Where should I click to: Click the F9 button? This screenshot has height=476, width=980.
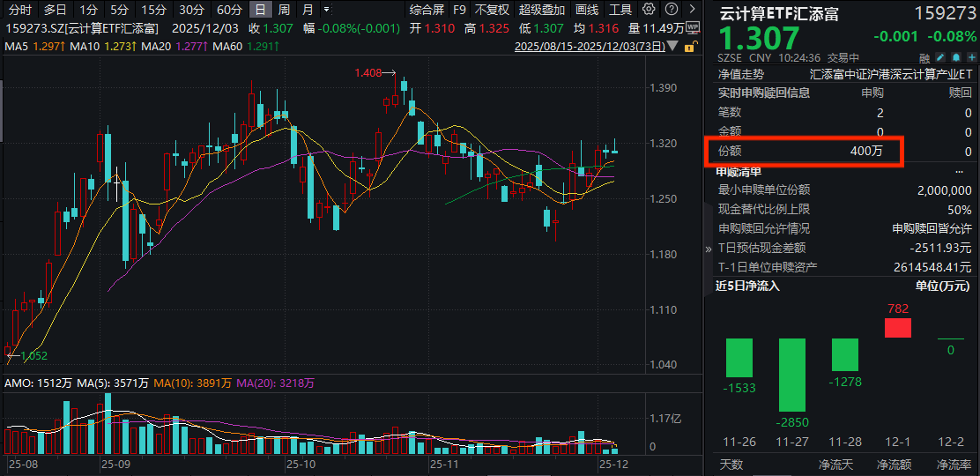[x=460, y=10]
